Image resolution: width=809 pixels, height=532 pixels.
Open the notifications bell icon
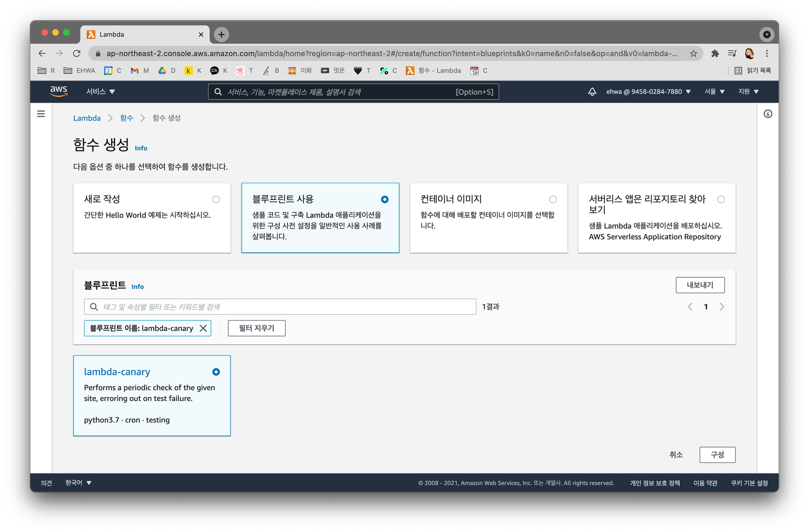coord(592,92)
